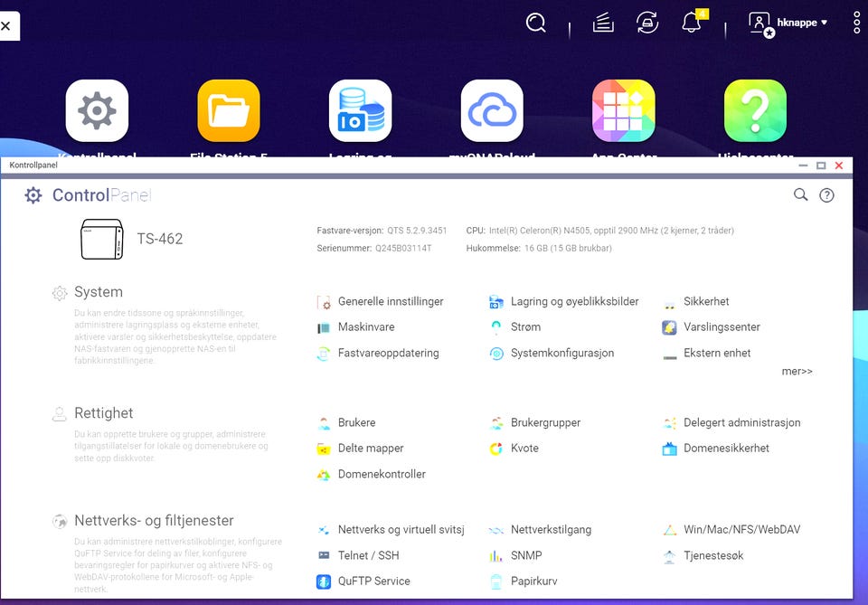Open external devices icon in top bar
Viewport: 868px width, 605px height.
pyautogui.click(x=647, y=23)
